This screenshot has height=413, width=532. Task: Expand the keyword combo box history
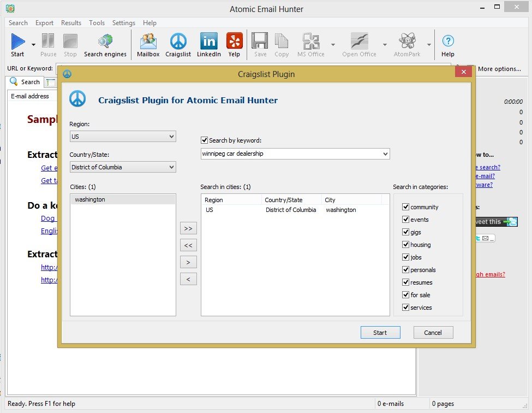point(385,154)
